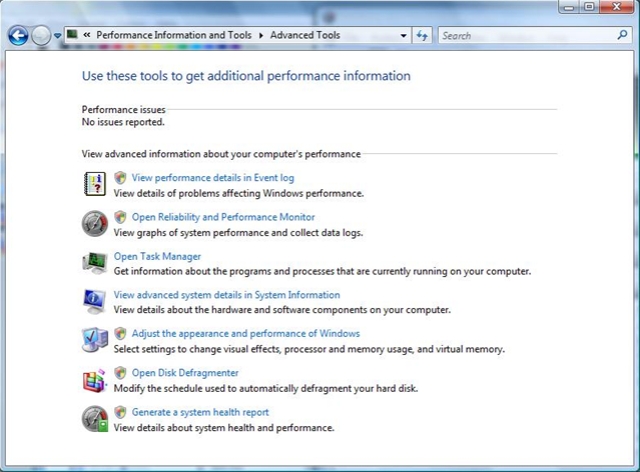Screen dimensions: 640x472
Task: Click the System Information computer icon
Action: click(94, 302)
